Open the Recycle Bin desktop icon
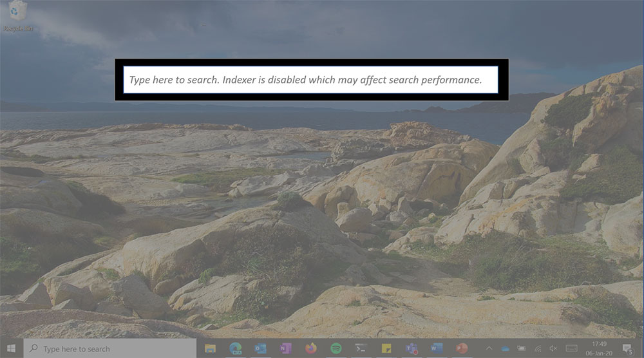 tap(17, 17)
